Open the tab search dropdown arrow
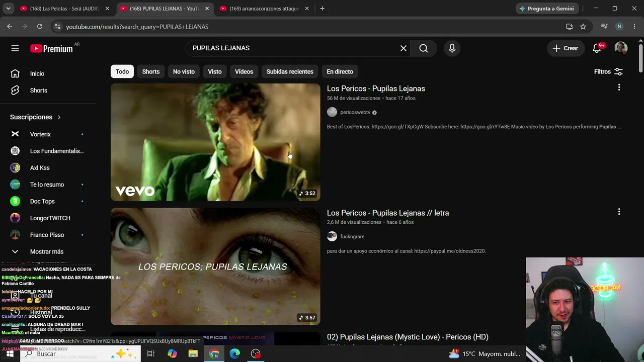The height and width of the screenshot is (362, 644). point(8,9)
